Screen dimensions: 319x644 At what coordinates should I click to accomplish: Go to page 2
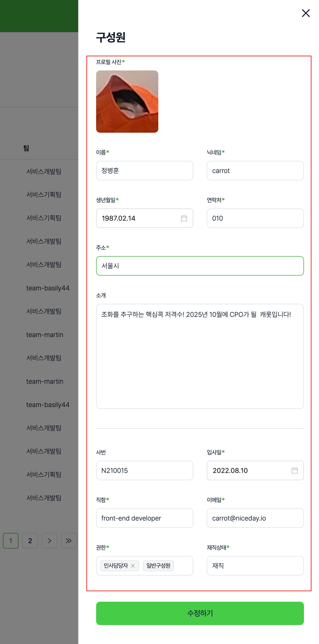[x=30, y=541]
